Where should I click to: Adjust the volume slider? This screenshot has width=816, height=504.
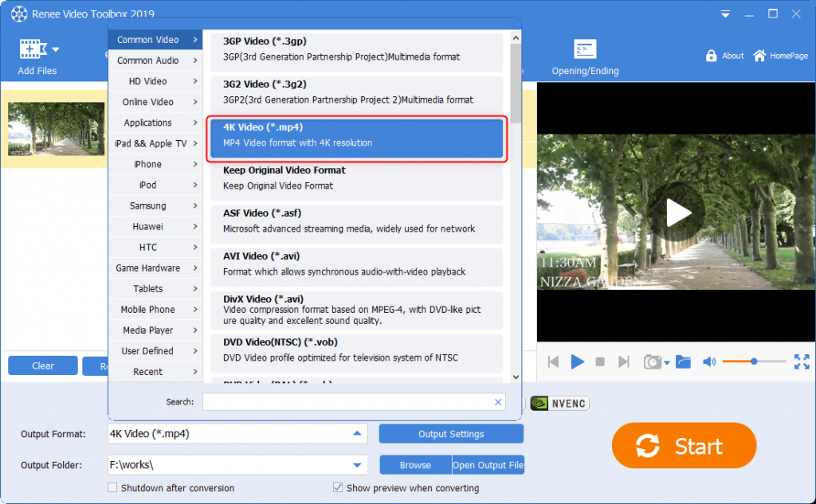(754, 361)
